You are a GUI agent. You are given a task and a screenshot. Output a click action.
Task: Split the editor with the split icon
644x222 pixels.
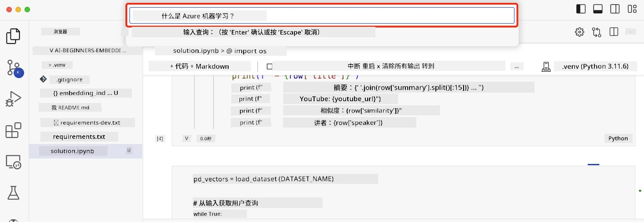tap(614, 32)
